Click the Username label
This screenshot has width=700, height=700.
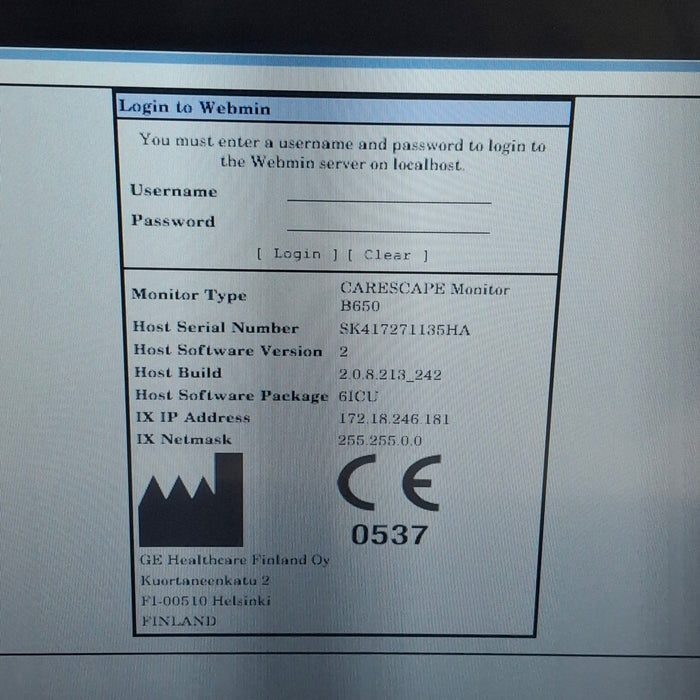click(x=173, y=191)
